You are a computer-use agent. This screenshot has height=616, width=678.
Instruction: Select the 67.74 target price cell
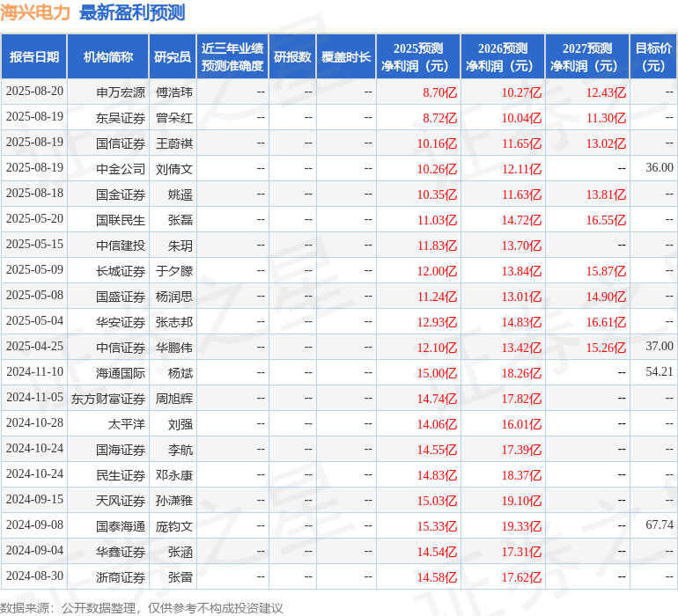(659, 525)
